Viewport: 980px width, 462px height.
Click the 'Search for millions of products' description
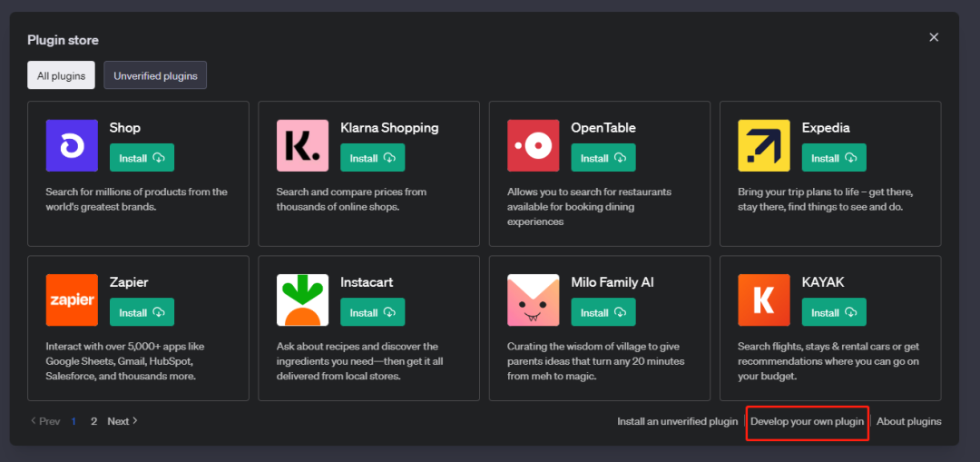(x=136, y=199)
